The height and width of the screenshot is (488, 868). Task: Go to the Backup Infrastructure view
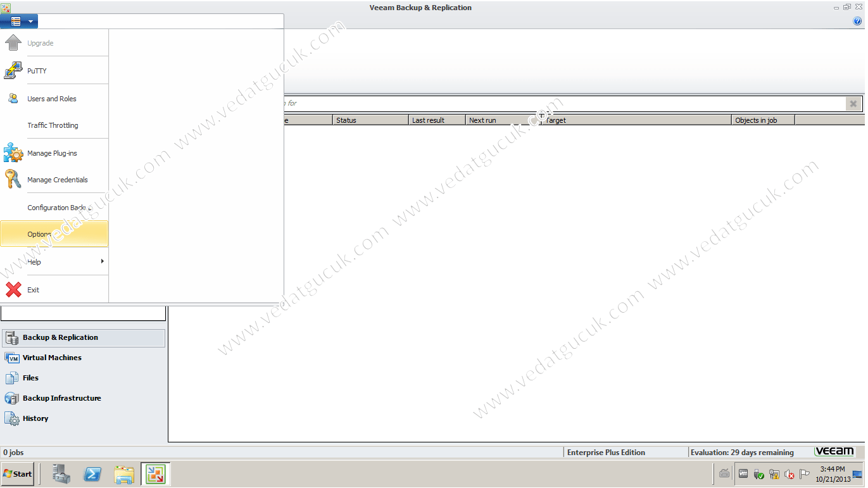(84, 399)
